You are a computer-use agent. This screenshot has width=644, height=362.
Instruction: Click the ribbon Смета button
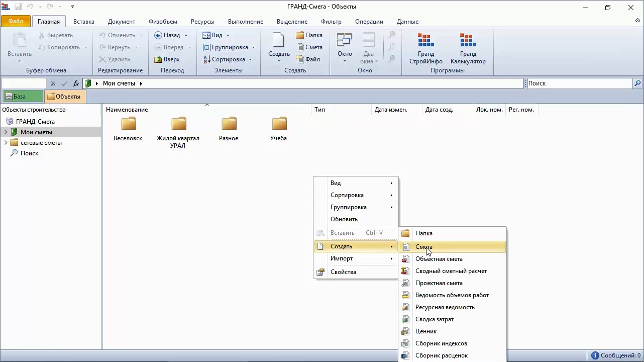[309, 47]
